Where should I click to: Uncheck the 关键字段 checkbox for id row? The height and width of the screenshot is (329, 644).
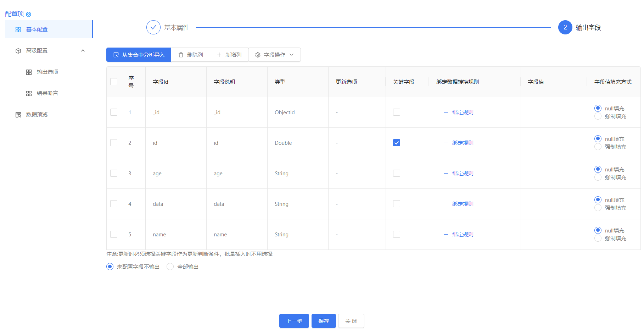click(x=397, y=143)
